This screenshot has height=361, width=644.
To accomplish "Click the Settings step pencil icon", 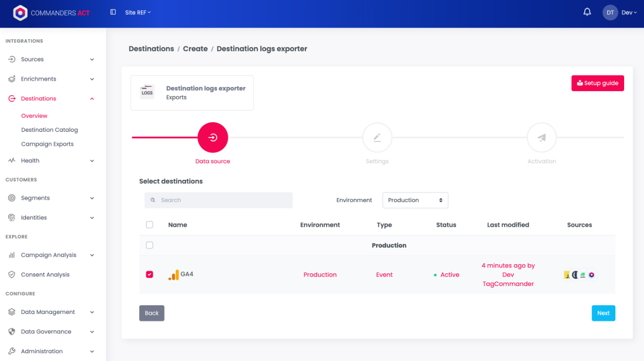I will click(x=377, y=138).
